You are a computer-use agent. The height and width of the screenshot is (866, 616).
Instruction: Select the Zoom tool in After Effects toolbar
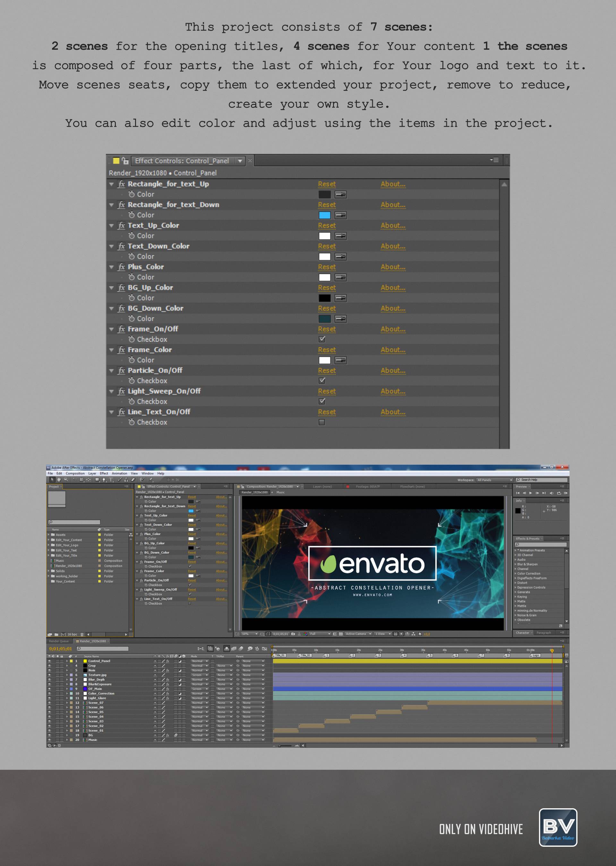pos(66,480)
